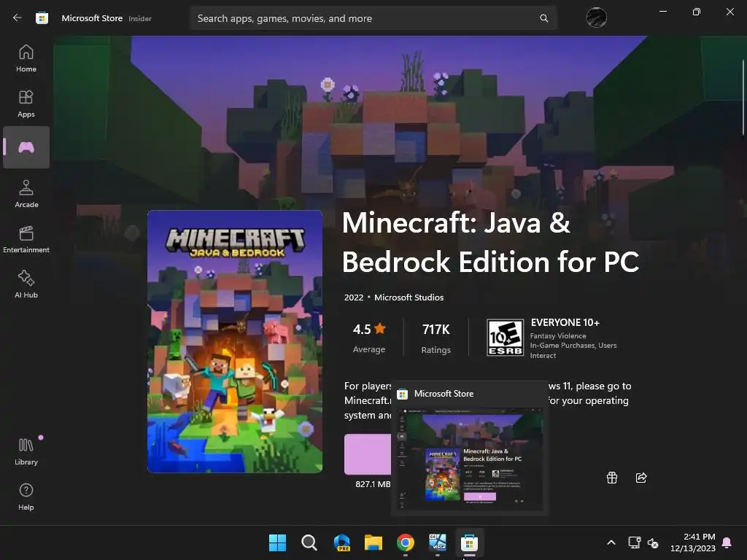Click the 4.5 average star rating
This screenshot has height=560, width=747.
coord(369,338)
